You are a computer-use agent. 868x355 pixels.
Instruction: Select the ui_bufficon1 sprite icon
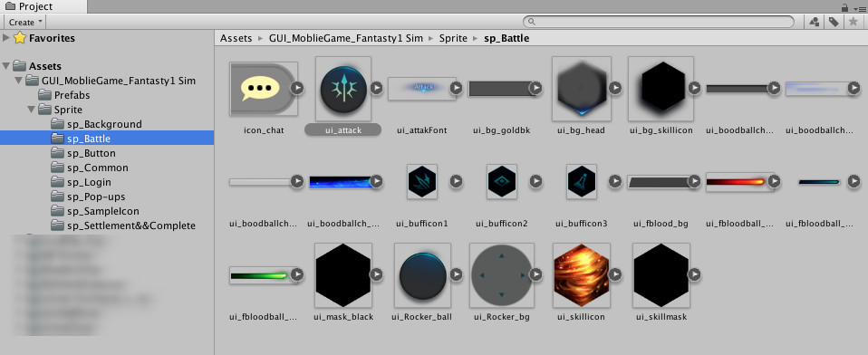pos(422,181)
